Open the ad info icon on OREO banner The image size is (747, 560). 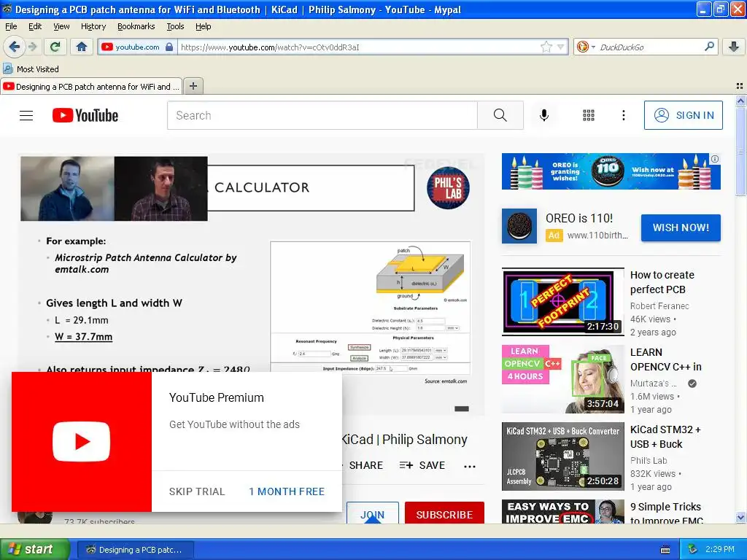tap(715, 159)
